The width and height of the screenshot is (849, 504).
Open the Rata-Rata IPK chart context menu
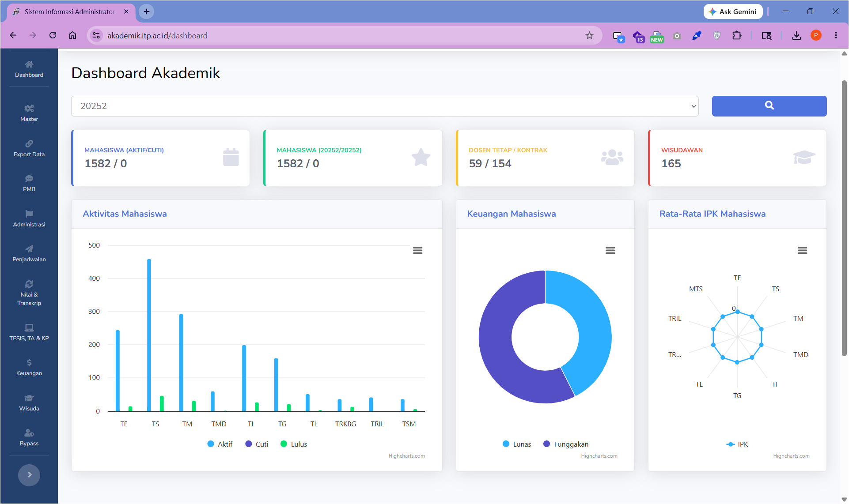(x=802, y=250)
